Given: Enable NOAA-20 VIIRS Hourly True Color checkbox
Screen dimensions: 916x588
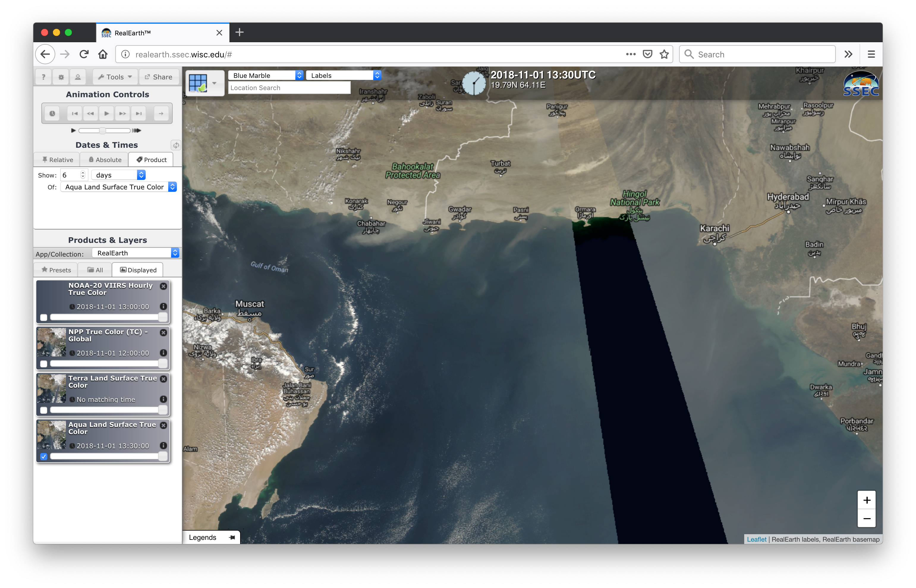Looking at the screenshot, I should 44,317.
